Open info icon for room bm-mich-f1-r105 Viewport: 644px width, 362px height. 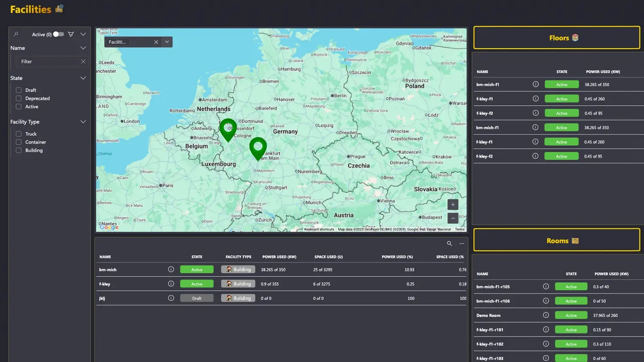(546, 286)
